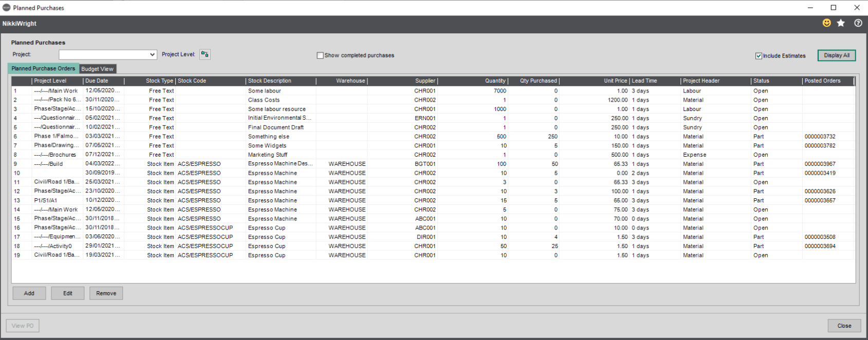This screenshot has height=340, width=868.
Task: Click the Add button
Action: 29,293
